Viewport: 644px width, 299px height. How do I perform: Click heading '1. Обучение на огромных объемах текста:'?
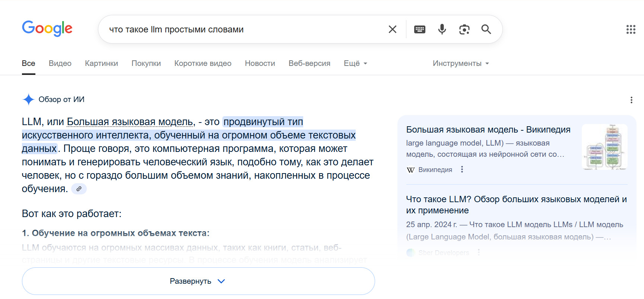(115, 233)
